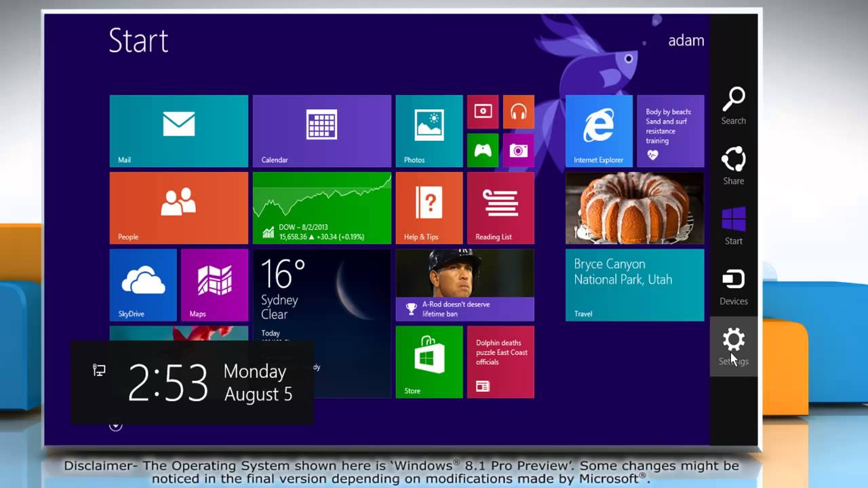Open the Bryce Canyon Travel tile
Viewport: 868px width, 488px height.
coord(635,285)
